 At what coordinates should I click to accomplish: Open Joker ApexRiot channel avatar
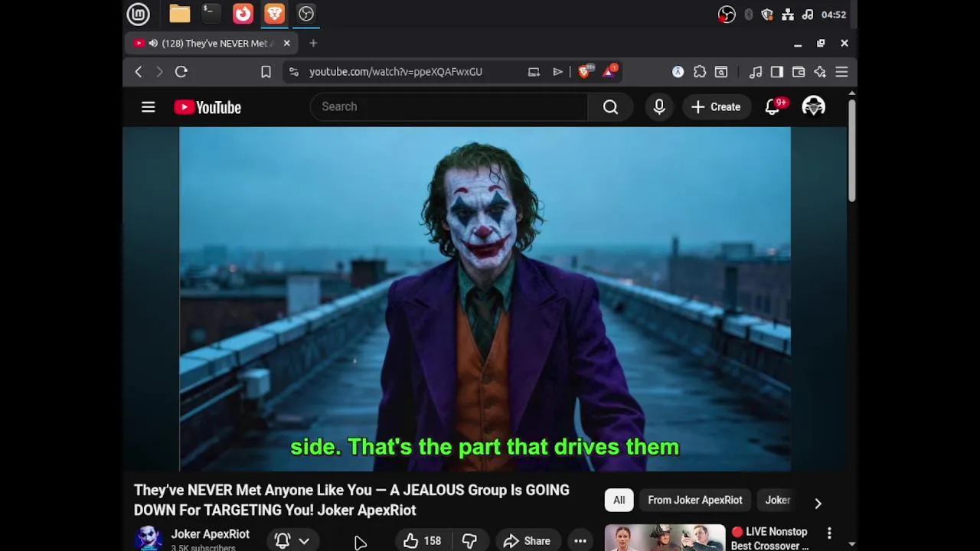[149, 539]
